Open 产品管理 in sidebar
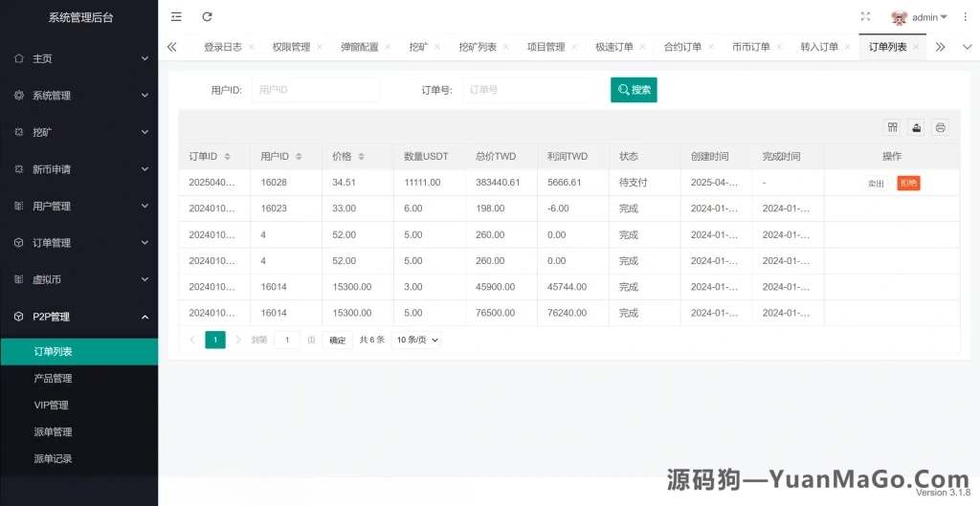The image size is (980, 506). coord(78,379)
